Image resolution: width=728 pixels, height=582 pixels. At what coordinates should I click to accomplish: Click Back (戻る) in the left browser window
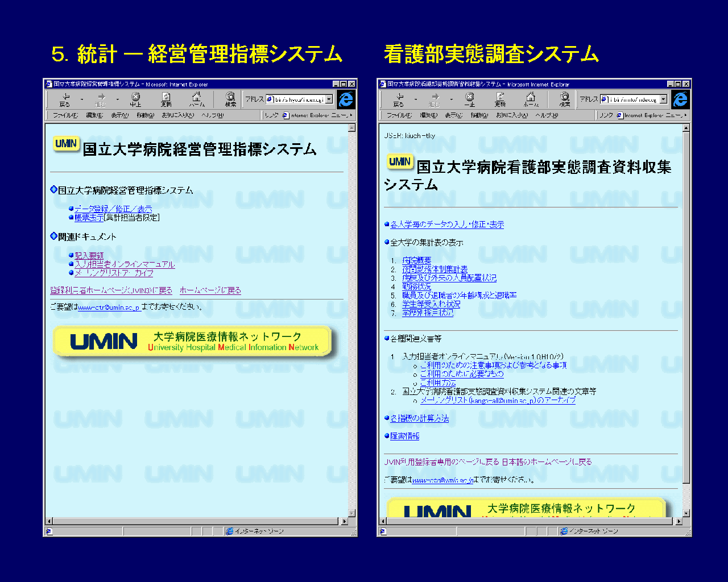[65, 99]
